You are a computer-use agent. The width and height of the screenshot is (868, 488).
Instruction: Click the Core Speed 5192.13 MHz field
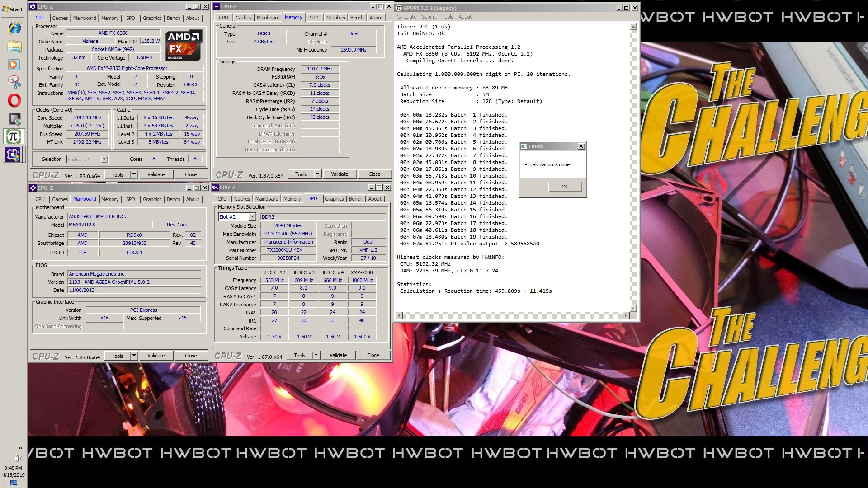pos(87,117)
